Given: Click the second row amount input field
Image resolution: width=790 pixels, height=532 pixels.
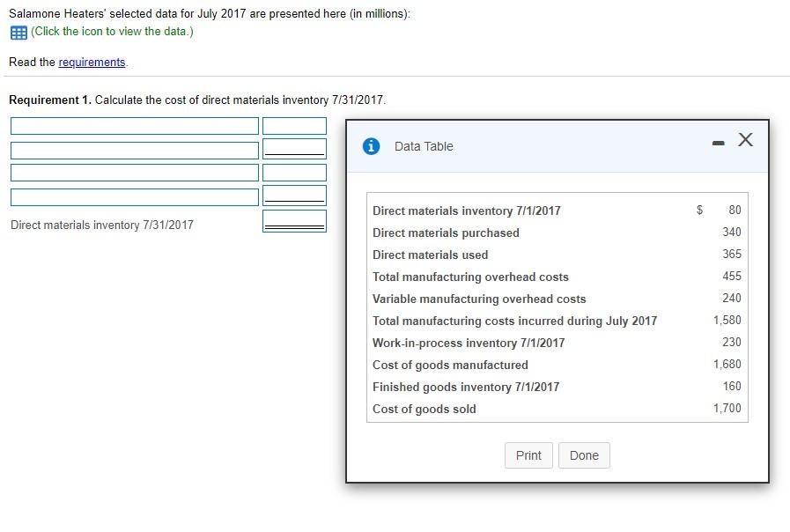Looking at the screenshot, I should coord(294,149).
